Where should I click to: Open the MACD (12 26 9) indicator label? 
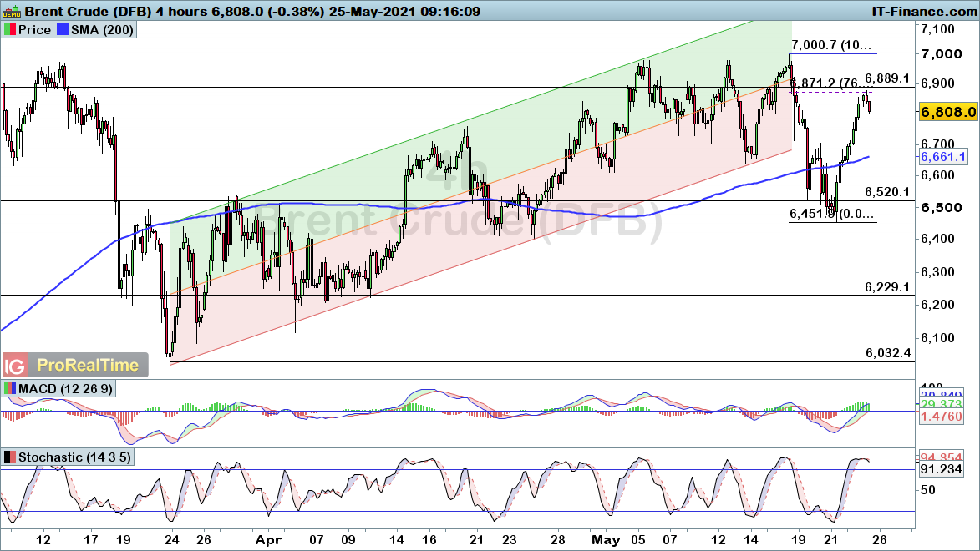coord(63,389)
